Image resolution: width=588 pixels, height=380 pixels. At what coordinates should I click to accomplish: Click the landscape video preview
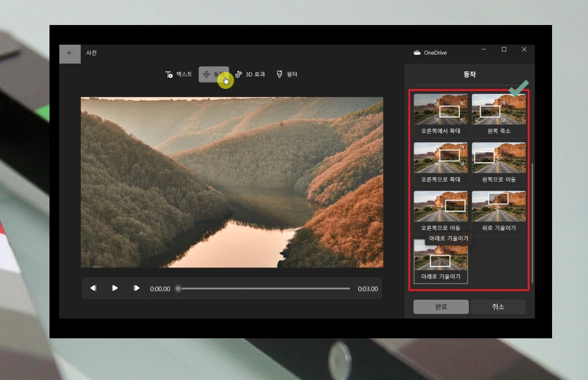[232, 182]
